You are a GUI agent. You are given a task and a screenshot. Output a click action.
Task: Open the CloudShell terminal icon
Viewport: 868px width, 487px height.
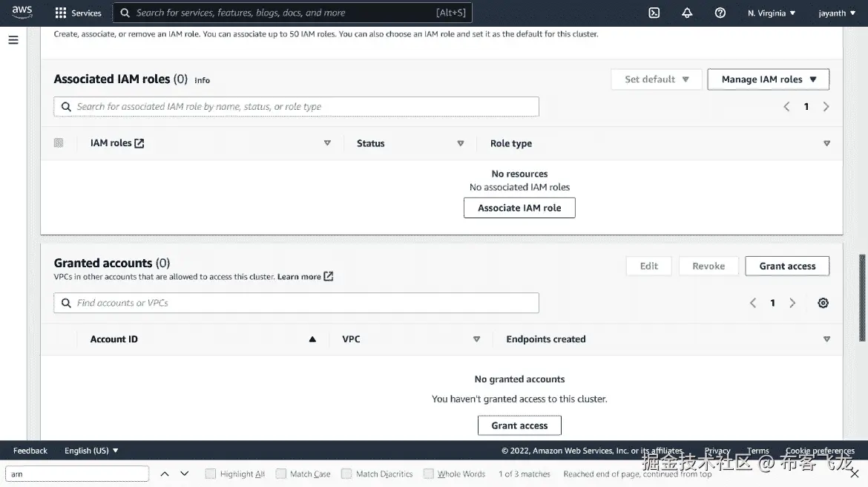pyautogui.click(x=654, y=13)
